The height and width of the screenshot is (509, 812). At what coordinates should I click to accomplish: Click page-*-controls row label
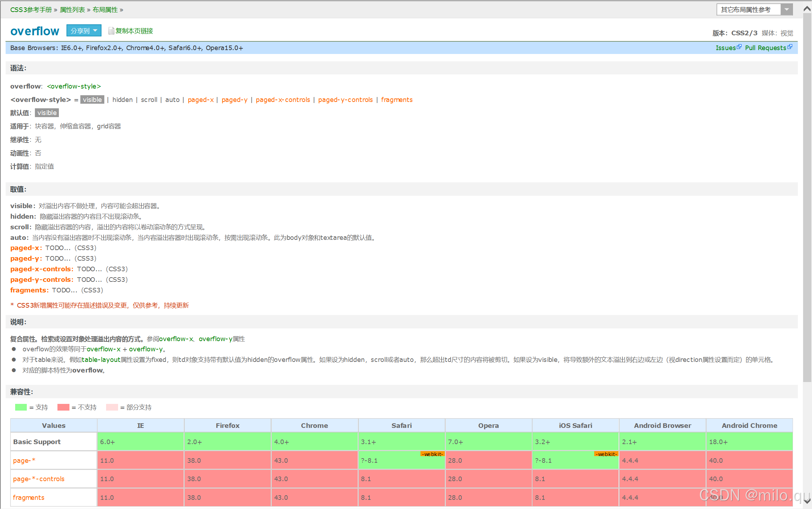pyautogui.click(x=54, y=479)
